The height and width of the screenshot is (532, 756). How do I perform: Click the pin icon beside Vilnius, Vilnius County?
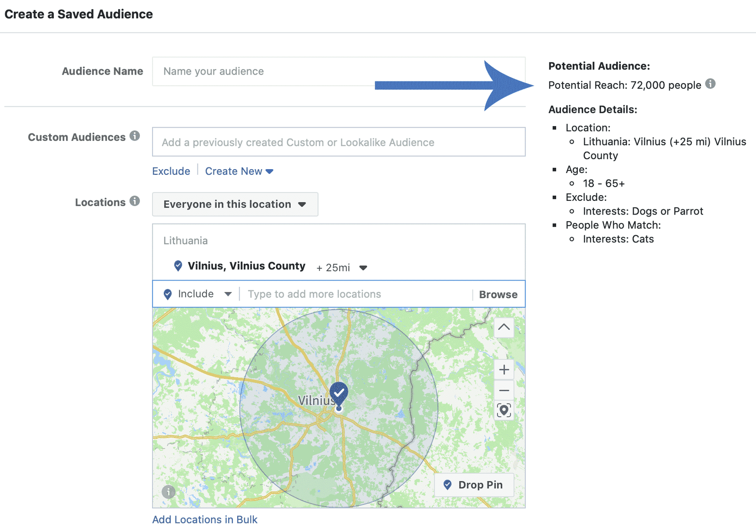pos(178,266)
